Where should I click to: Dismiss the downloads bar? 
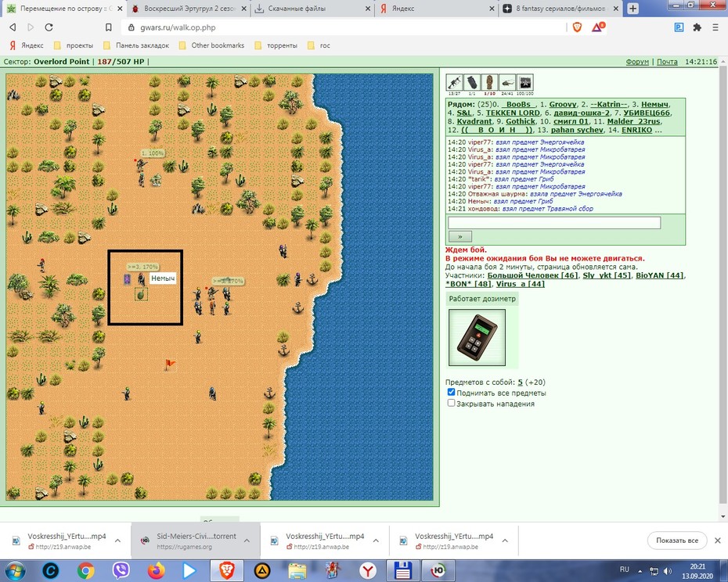717,541
